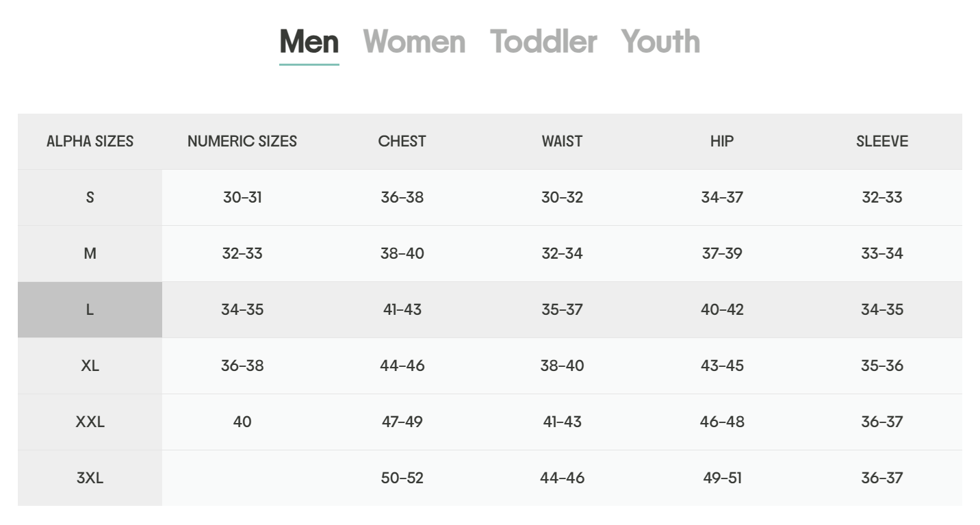The image size is (980, 525).
Task: Click the 41–43 chest value for L
Action: click(402, 309)
